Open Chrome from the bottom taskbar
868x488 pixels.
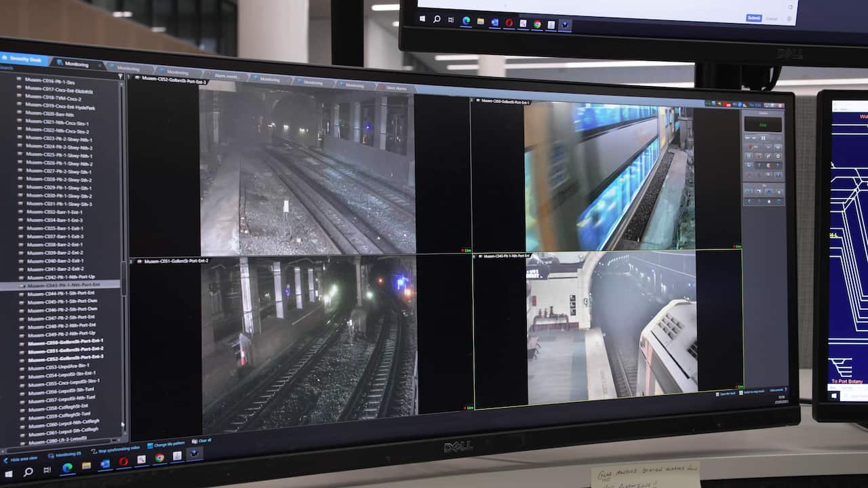pos(159,457)
